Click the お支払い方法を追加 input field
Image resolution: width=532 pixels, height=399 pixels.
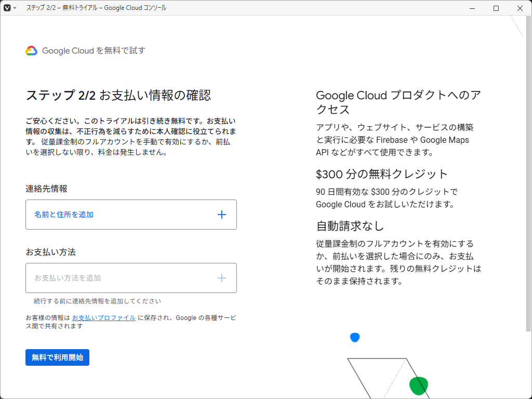pyautogui.click(x=131, y=277)
